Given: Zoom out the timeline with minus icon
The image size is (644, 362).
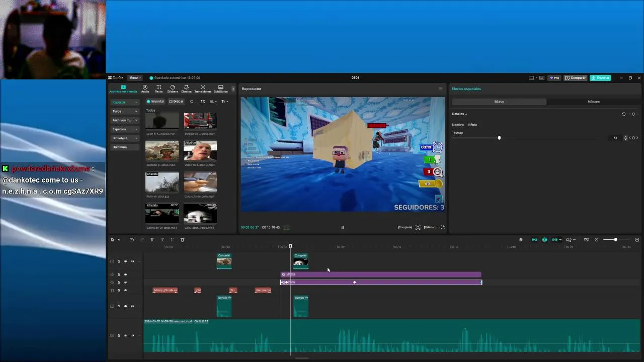Looking at the screenshot, I should click(597, 240).
